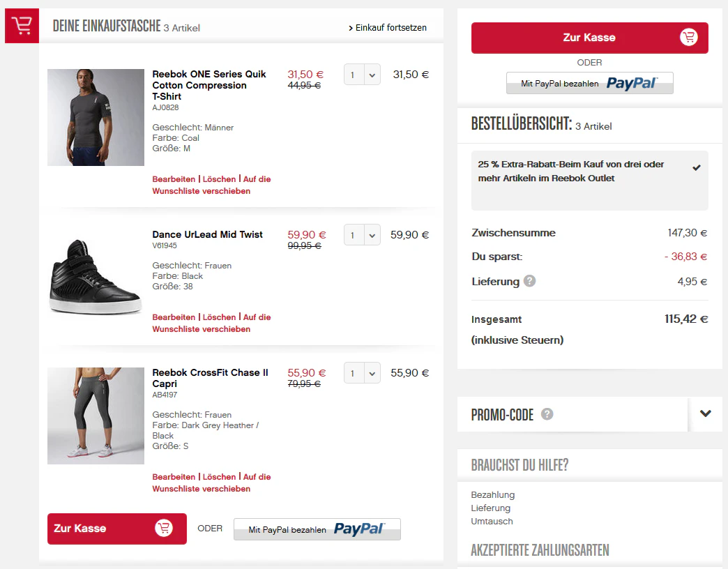
Task: Move Dance UrLead Mid Twist to Wunschliste
Action: pyautogui.click(x=211, y=323)
